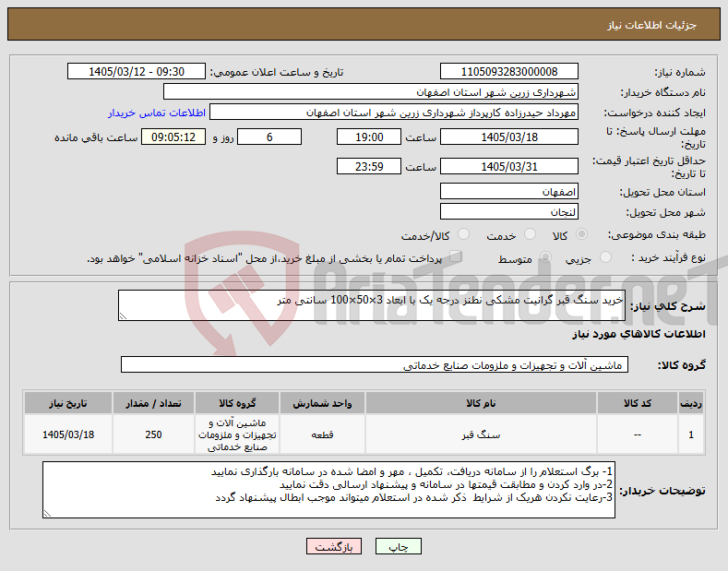
Task: Click the نام کالا column header
Action: (481, 403)
